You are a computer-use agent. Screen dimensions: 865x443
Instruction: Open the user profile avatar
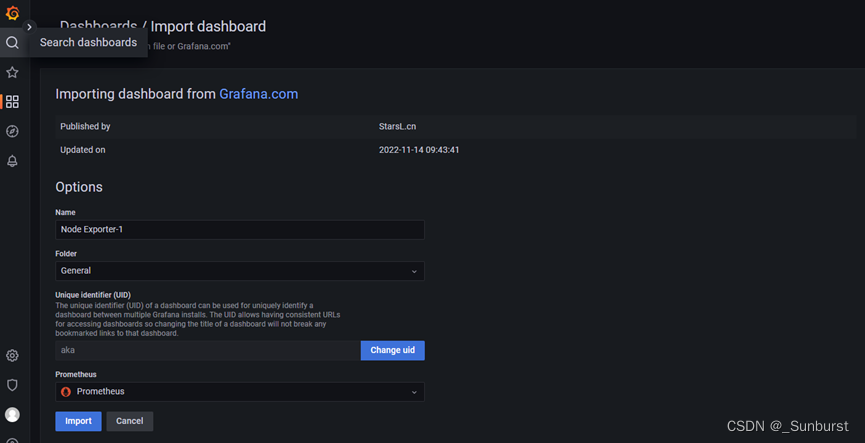tap(12, 415)
